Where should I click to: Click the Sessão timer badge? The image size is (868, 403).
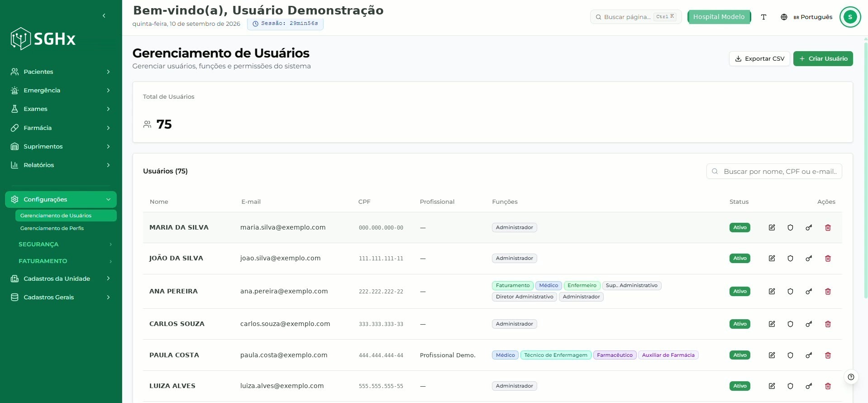click(285, 24)
